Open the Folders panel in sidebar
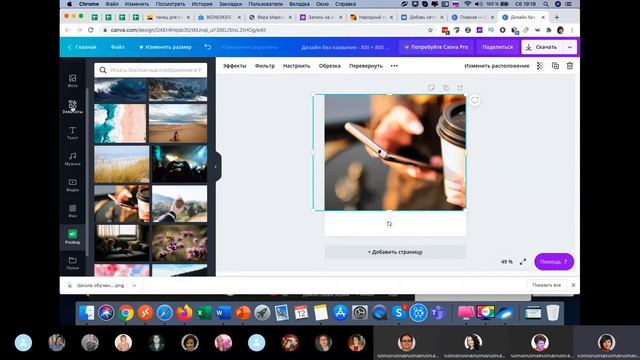Viewport: 640px width, 360px height. click(72, 263)
